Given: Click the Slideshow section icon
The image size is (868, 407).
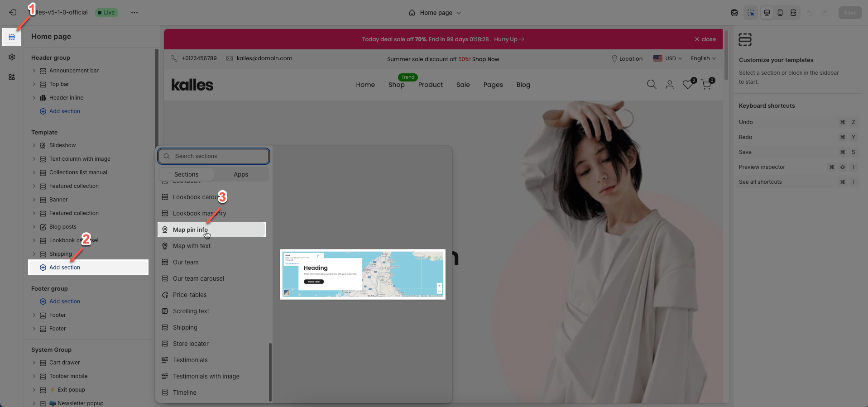Looking at the screenshot, I should pos(43,145).
